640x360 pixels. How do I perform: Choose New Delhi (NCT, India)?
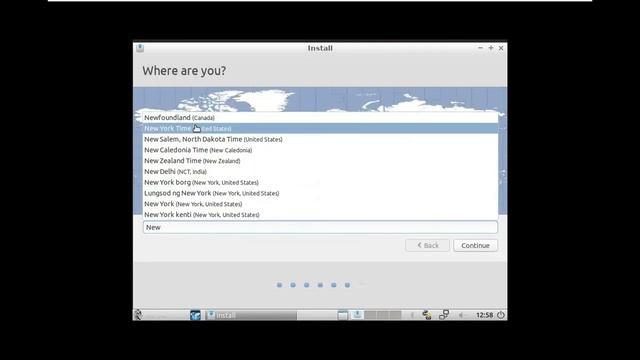[320, 171]
